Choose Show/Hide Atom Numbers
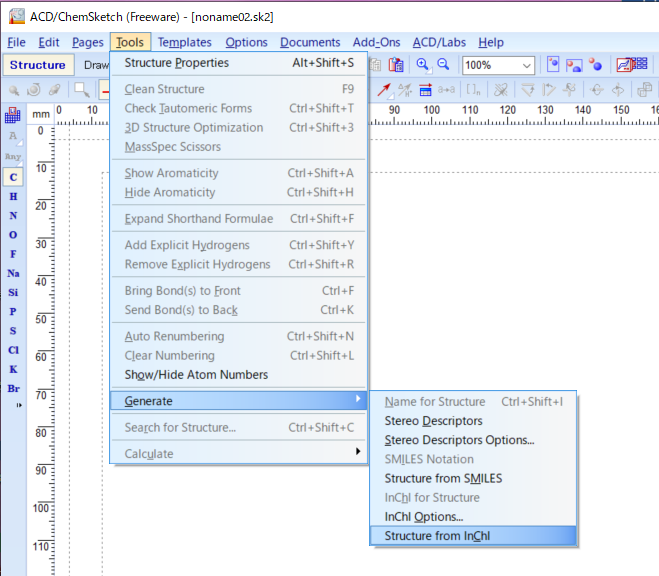This screenshot has width=659, height=576. pos(239,375)
